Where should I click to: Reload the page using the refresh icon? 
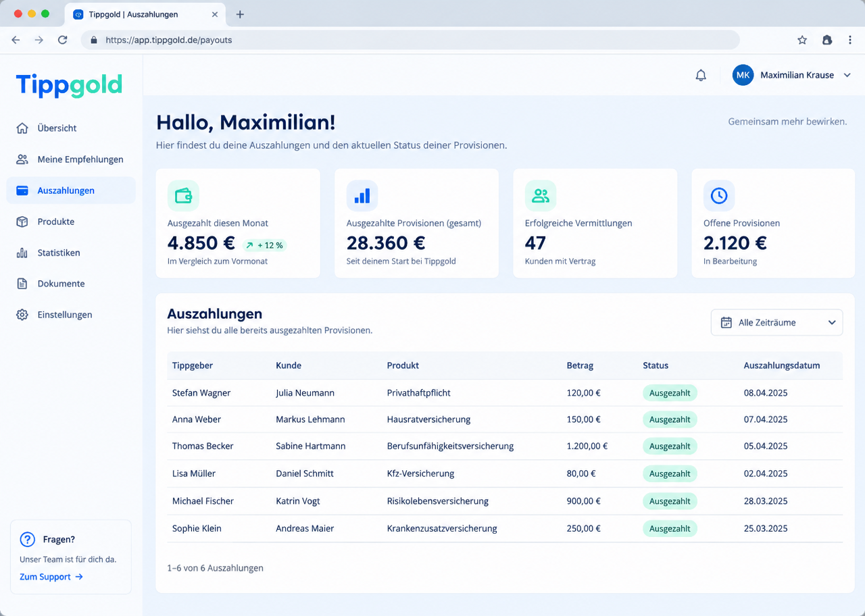[x=62, y=40]
